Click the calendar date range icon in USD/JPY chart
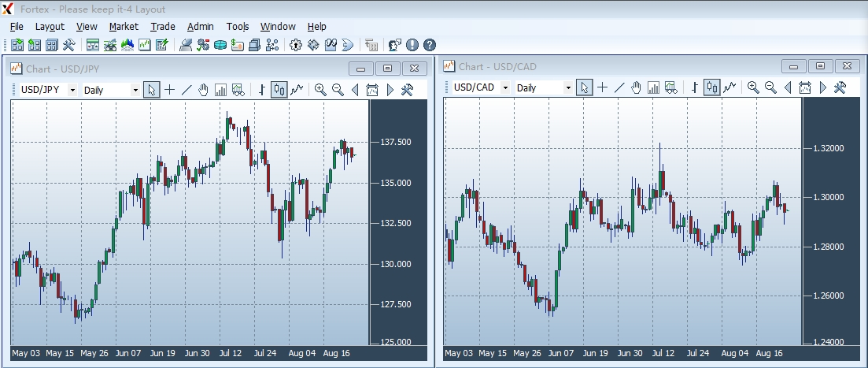868x368 pixels. (x=372, y=90)
